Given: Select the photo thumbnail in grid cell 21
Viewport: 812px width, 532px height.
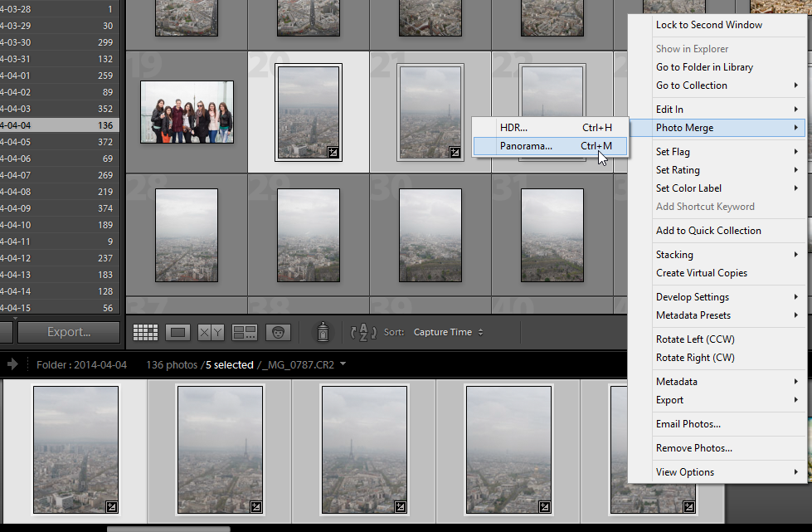Looking at the screenshot, I should pos(430,112).
